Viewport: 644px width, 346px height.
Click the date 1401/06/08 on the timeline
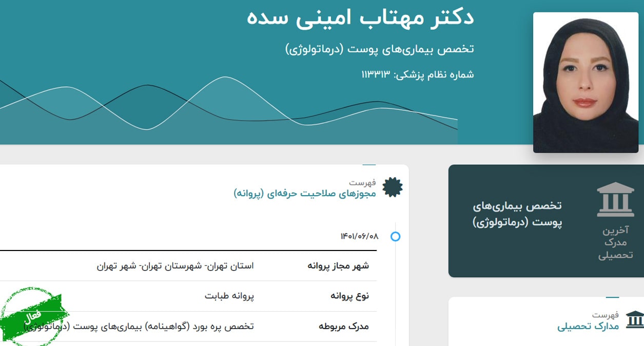click(359, 236)
